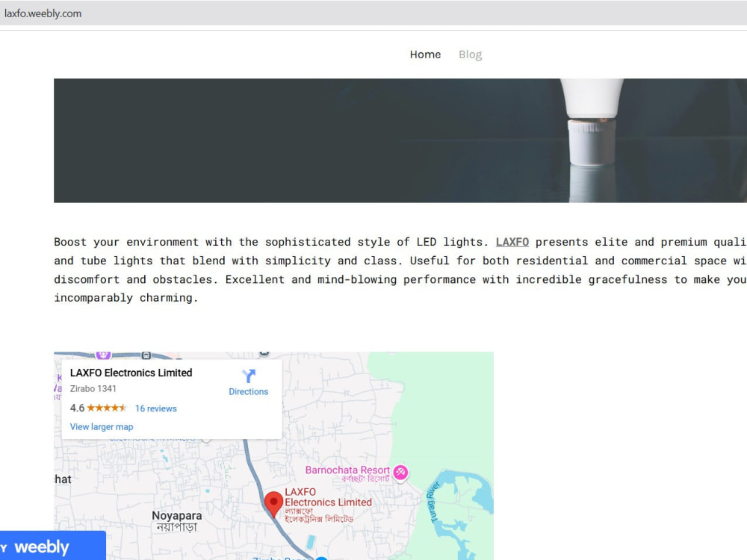Click the Noyapara map label
Screen dimensions: 747x560
point(177,521)
